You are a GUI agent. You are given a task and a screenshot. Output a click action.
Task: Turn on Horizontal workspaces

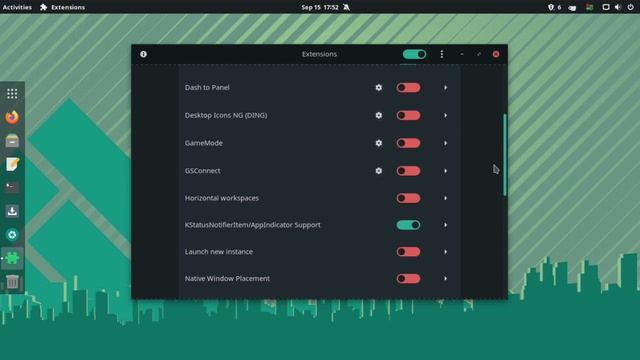[x=408, y=198]
